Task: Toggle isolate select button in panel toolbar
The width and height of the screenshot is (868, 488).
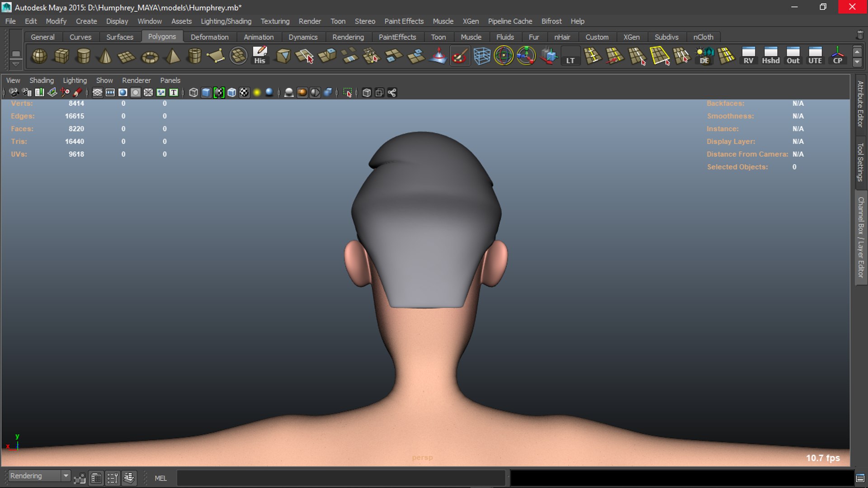Action: click(x=347, y=93)
